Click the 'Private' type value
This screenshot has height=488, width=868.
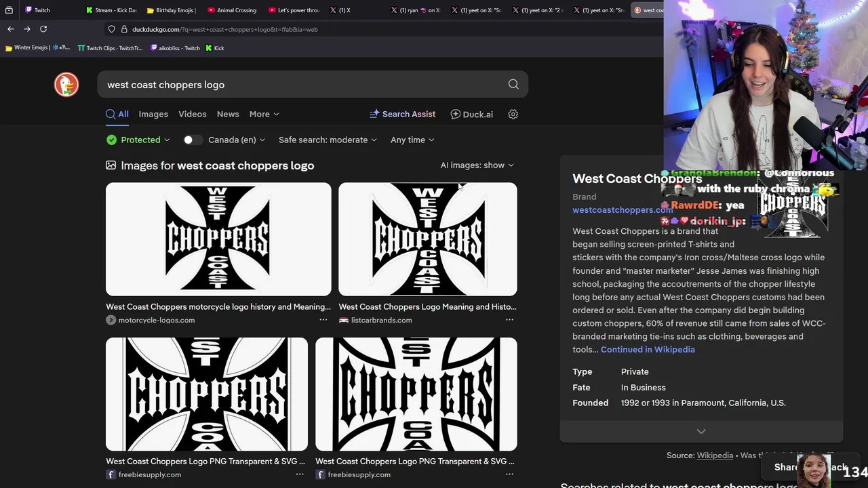click(635, 372)
